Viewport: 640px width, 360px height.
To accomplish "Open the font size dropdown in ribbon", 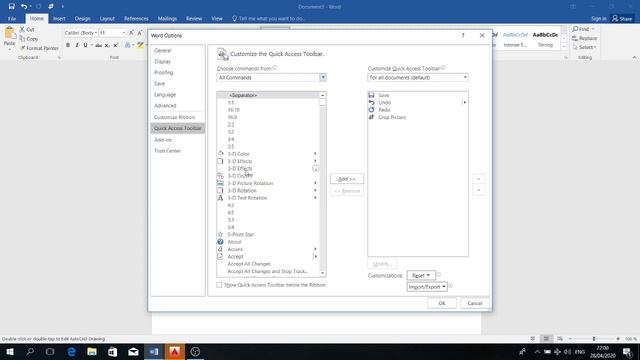I will 124,33.
